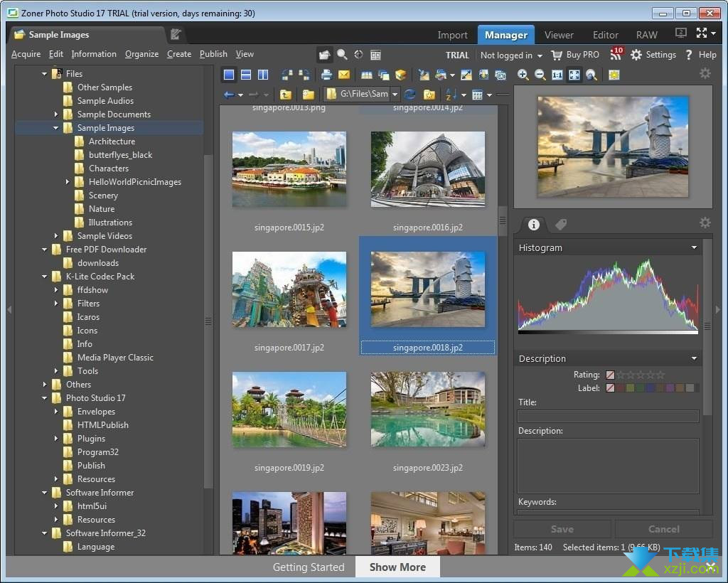Open the keywords tag panel tab

click(561, 225)
